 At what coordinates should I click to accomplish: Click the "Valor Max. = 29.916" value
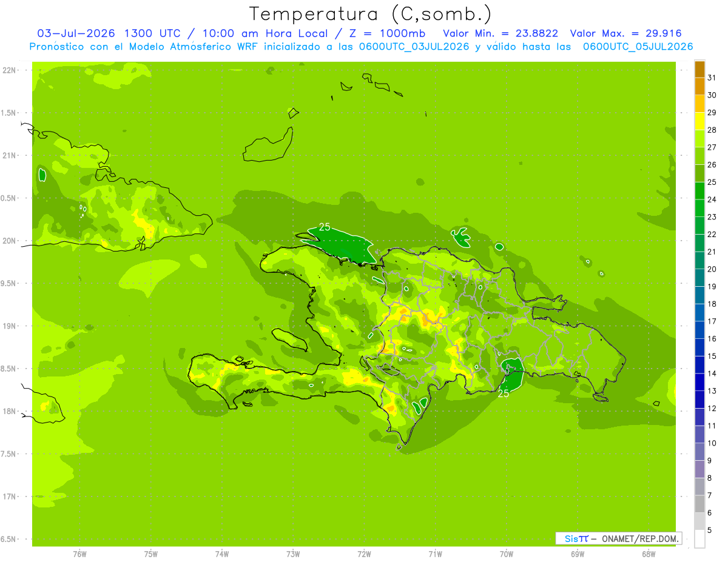[x=625, y=34]
